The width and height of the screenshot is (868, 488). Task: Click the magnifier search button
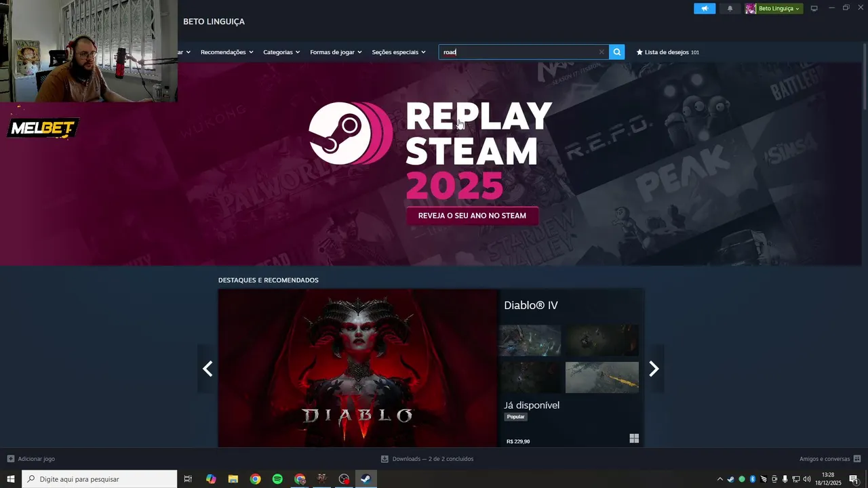(616, 52)
